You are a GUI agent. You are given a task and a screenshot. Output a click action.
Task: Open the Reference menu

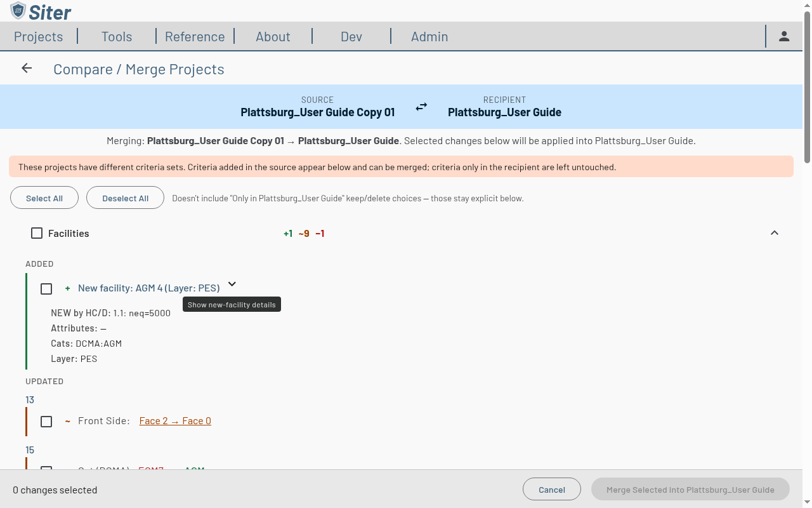click(x=195, y=37)
